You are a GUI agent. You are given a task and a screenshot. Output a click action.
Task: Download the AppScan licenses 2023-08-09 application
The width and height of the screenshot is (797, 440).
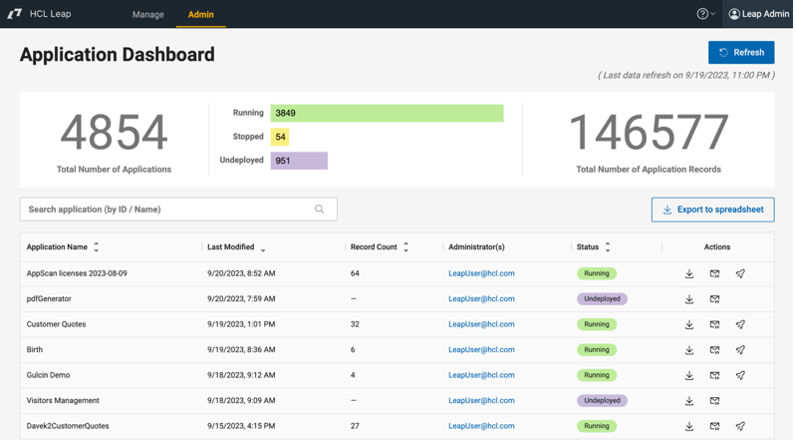point(689,273)
